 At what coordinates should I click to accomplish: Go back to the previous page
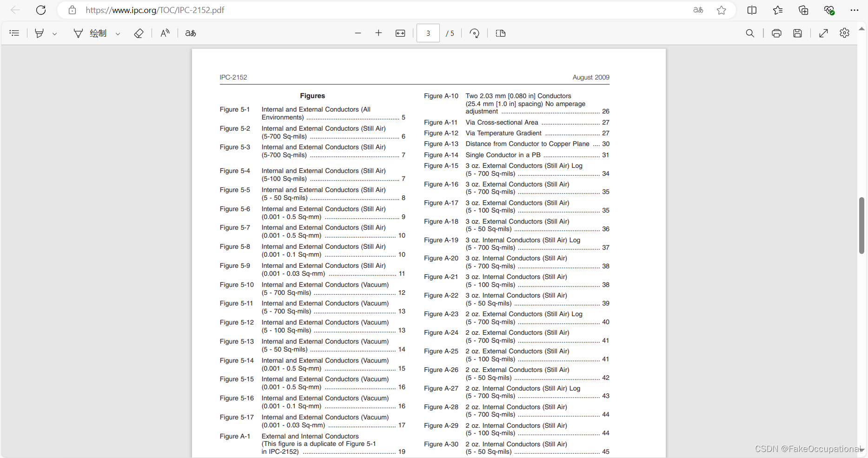click(x=15, y=10)
